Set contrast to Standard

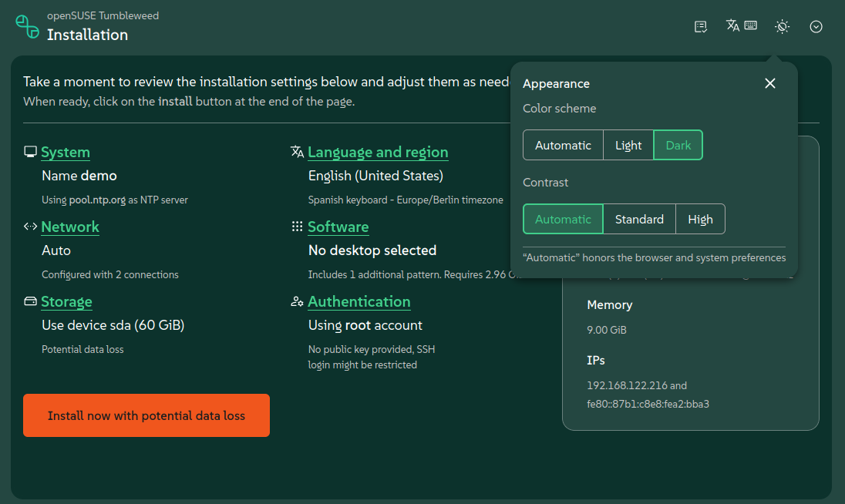coord(639,219)
